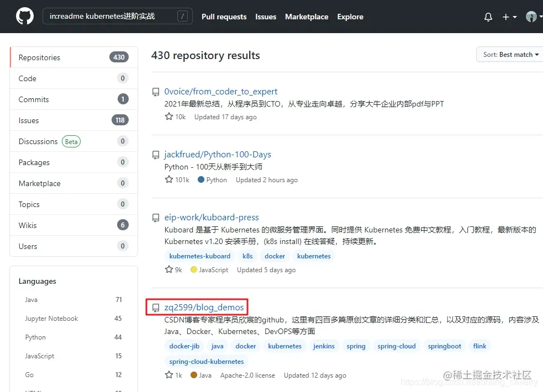Image resolution: width=543 pixels, height=392 pixels.
Task: Click the jenkins topic tag
Action: (x=324, y=346)
